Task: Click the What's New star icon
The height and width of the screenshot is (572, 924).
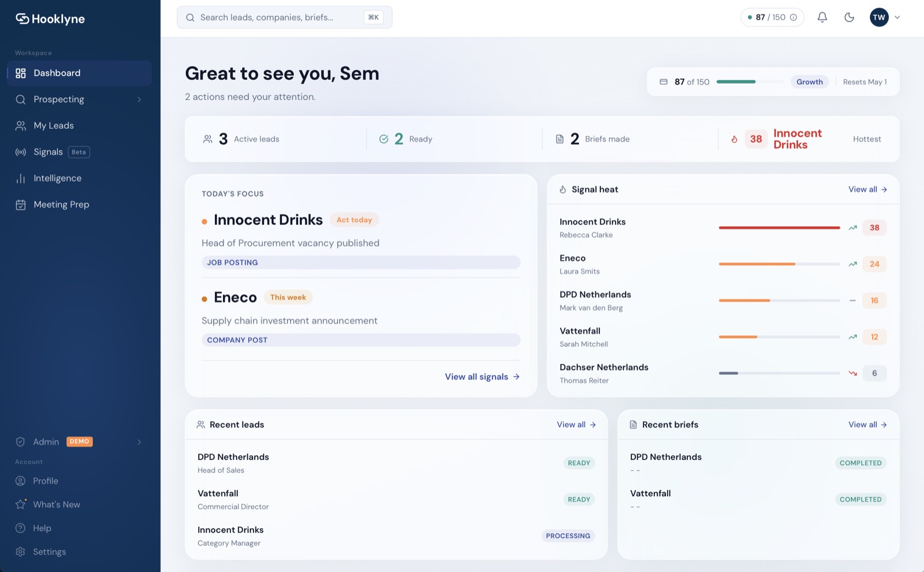Action: point(21,504)
